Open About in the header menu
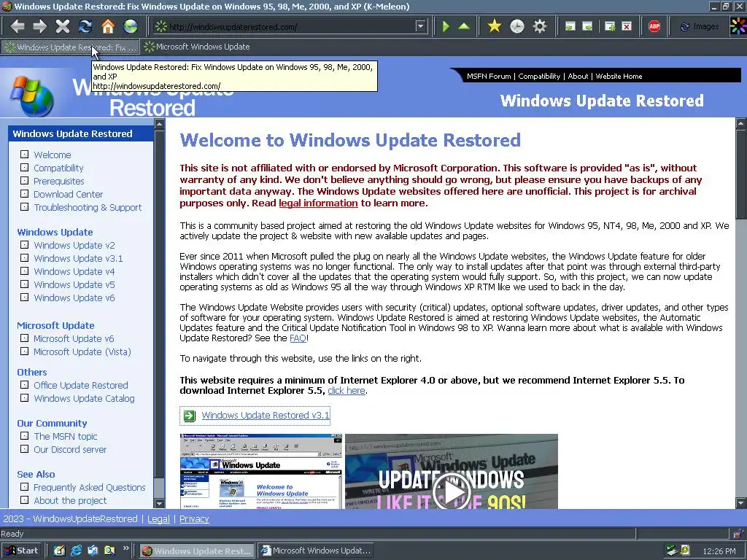The height and width of the screenshot is (560, 747). click(x=578, y=76)
